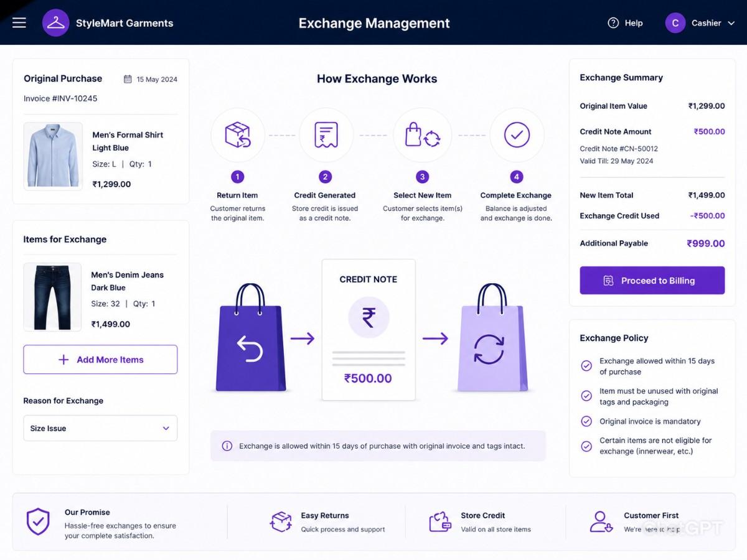Click the StyleMart hanger logo
Viewport: 747px width, 560px height.
pyautogui.click(x=55, y=23)
